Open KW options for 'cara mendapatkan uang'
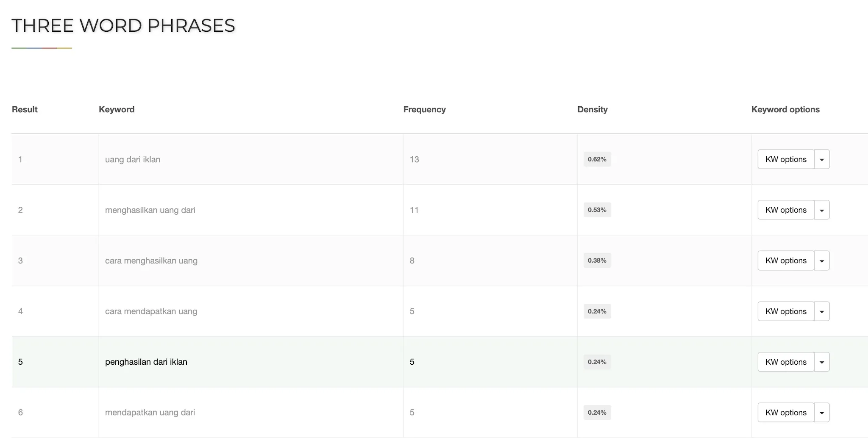 pyautogui.click(x=786, y=311)
